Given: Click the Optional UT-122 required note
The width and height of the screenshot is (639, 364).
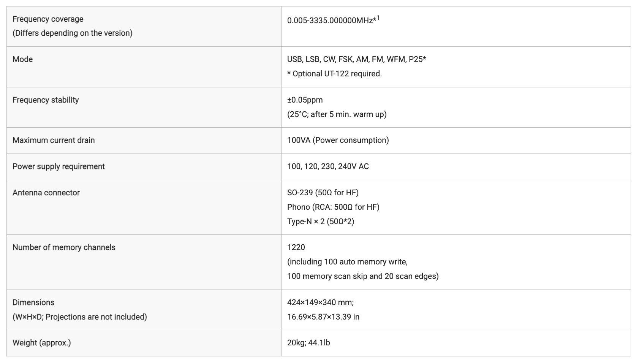Looking at the screenshot, I should [x=335, y=74].
